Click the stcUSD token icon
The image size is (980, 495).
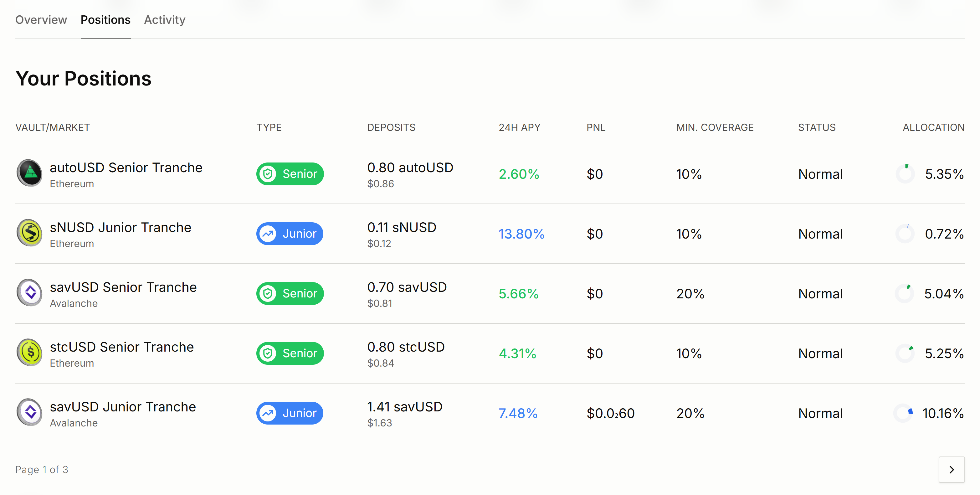click(29, 352)
